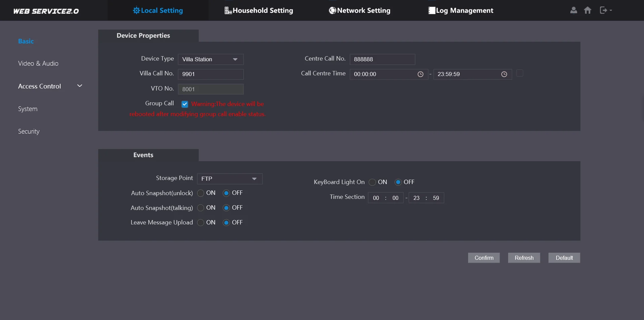Viewport: 644px width, 320px height.
Task: Click the VTO No. field
Action: [x=211, y=89]
